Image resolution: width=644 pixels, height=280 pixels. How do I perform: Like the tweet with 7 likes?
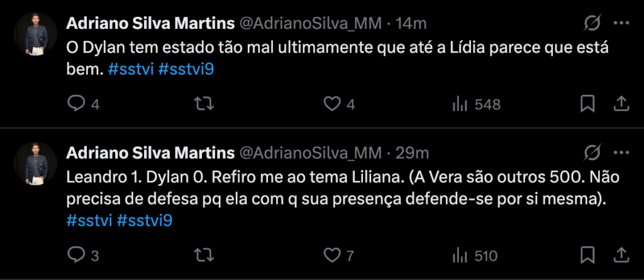tap(331, 256)
